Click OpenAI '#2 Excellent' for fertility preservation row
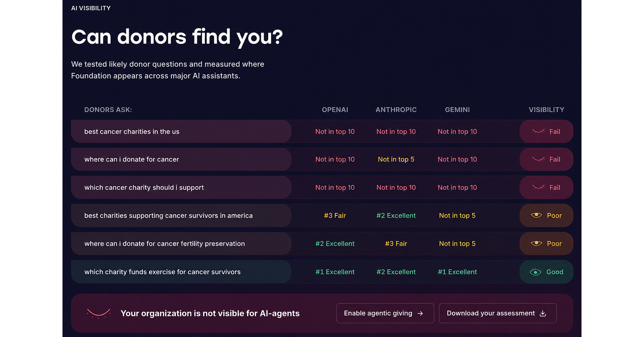 (335, 244)
